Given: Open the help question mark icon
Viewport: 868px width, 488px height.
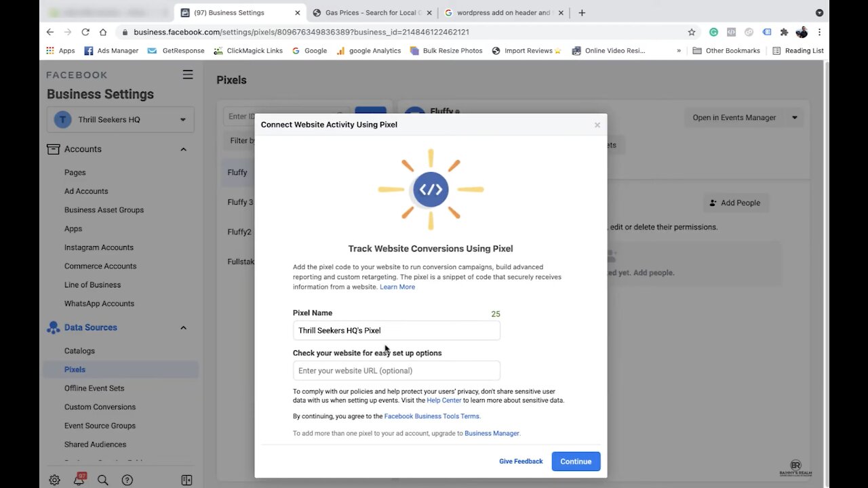Looking at the screenshot, I should [x=127, y=480].
